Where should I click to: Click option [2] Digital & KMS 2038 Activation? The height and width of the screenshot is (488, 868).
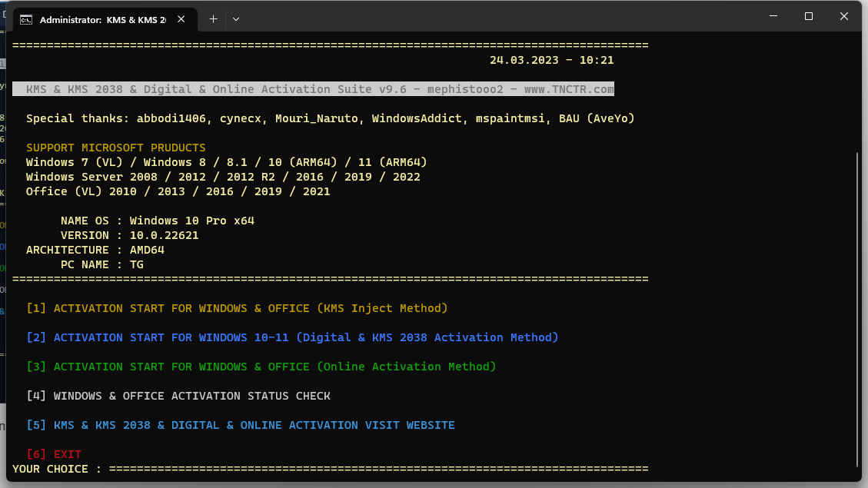click(292, 337)
